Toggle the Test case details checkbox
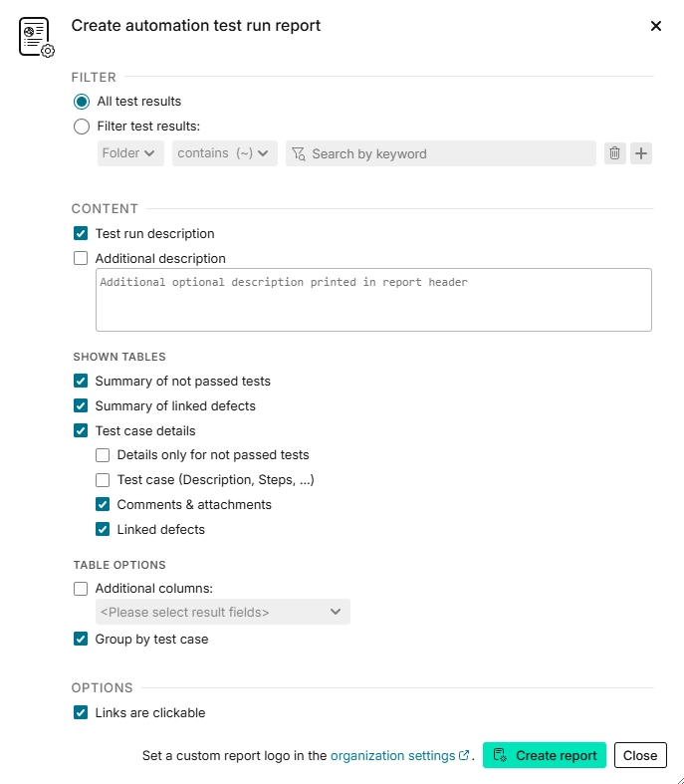Viewport: 684px width, 784px height. click(x=81, y=430)
